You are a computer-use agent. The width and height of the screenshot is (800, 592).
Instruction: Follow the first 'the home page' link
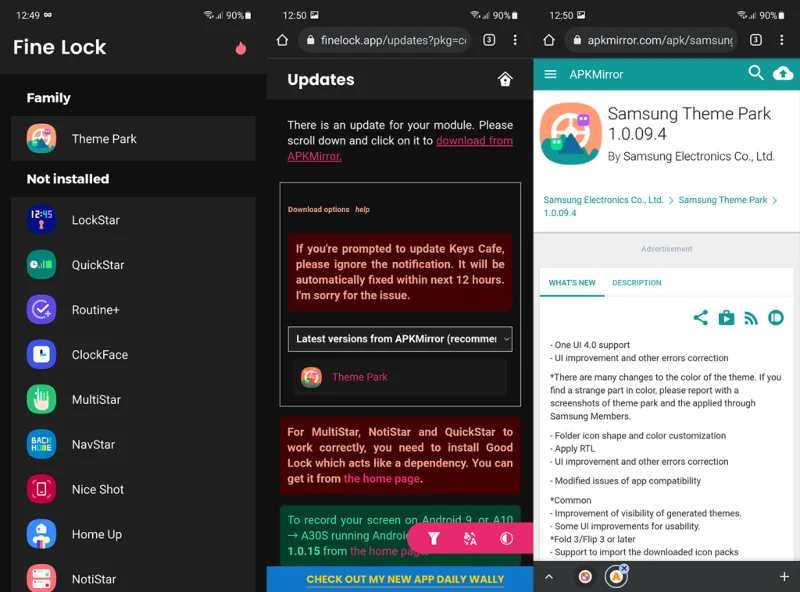click(x=382, y=479)
